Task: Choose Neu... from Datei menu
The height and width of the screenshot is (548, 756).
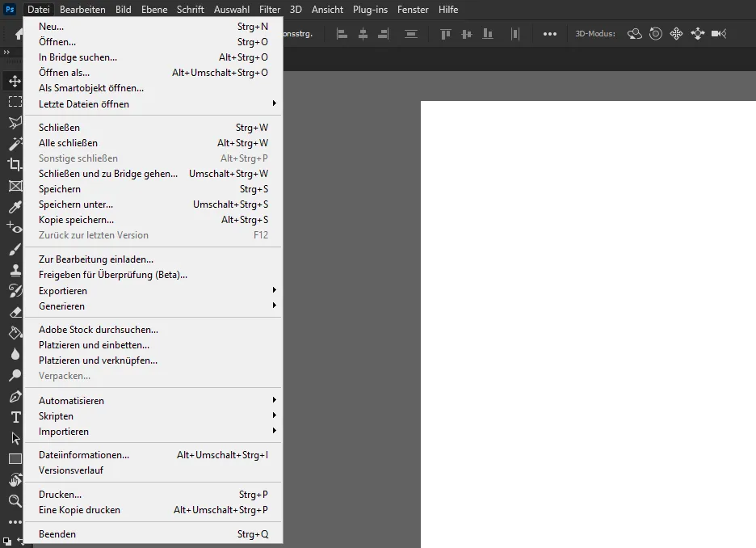Action: [x=153, y=27]
